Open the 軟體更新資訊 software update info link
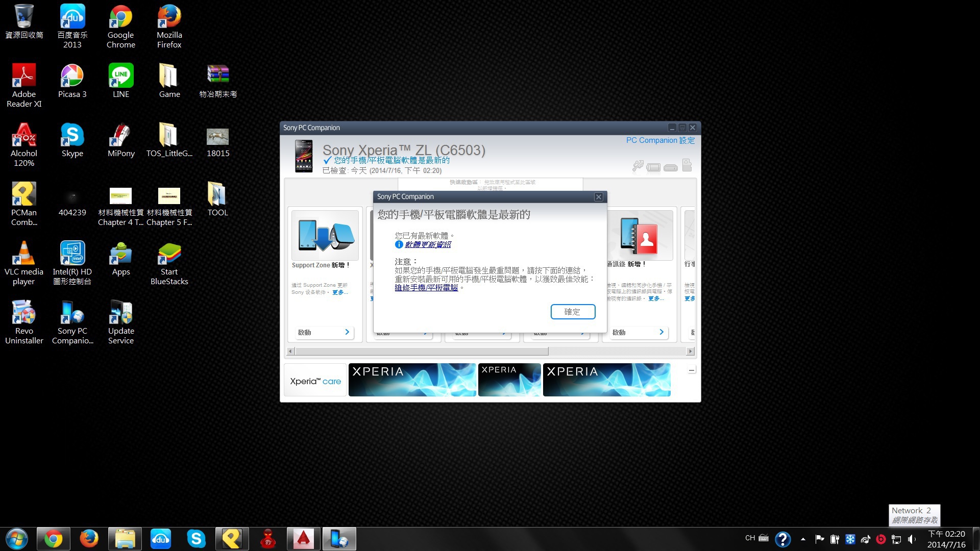980x551 pixels. coord(428,244)
